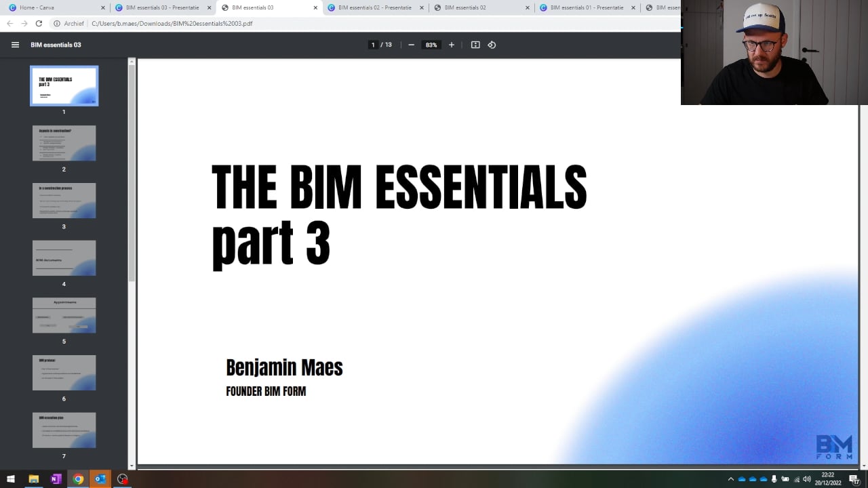Image resolution: width=868 pixels, height=488 pixels.
Task: Open the speaker volume icon in tray
Action: click(x=807, y=479)
